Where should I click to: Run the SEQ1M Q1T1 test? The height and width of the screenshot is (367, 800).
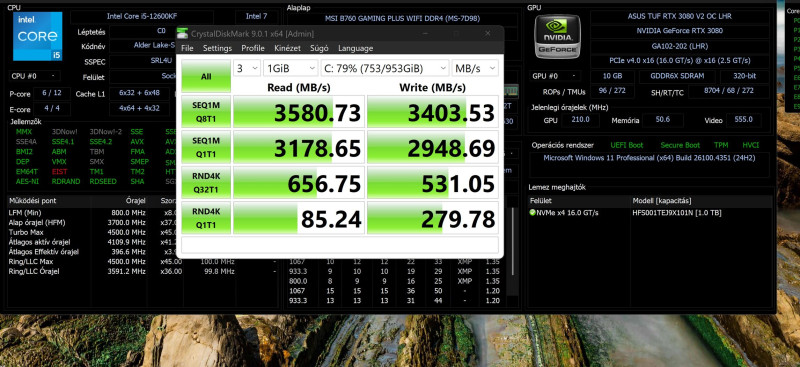pos(206,147)
